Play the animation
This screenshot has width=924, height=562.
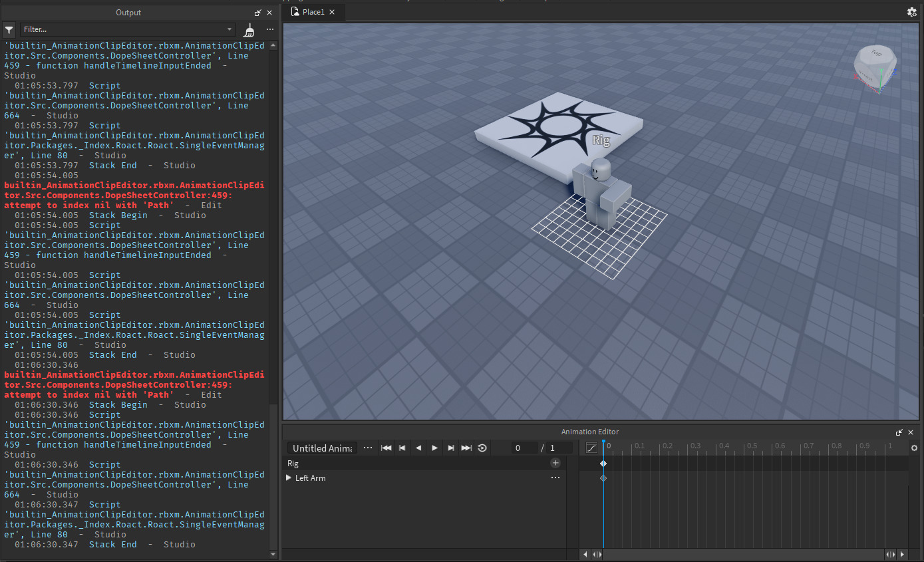pyautogui.click(x=434, y=448)
